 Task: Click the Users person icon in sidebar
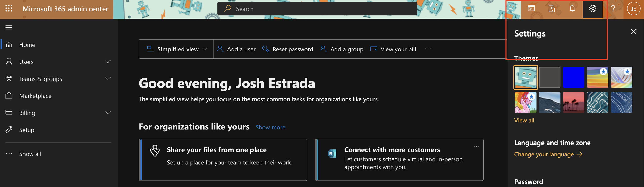point(9,61)
